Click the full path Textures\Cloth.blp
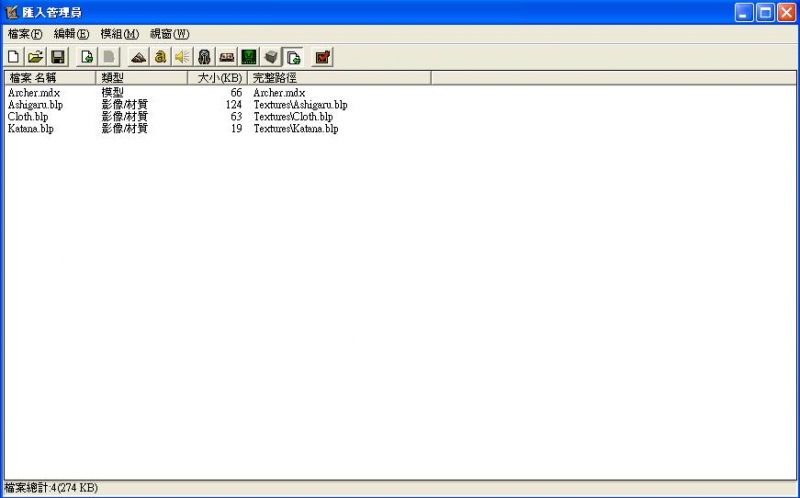 (293, 117)
